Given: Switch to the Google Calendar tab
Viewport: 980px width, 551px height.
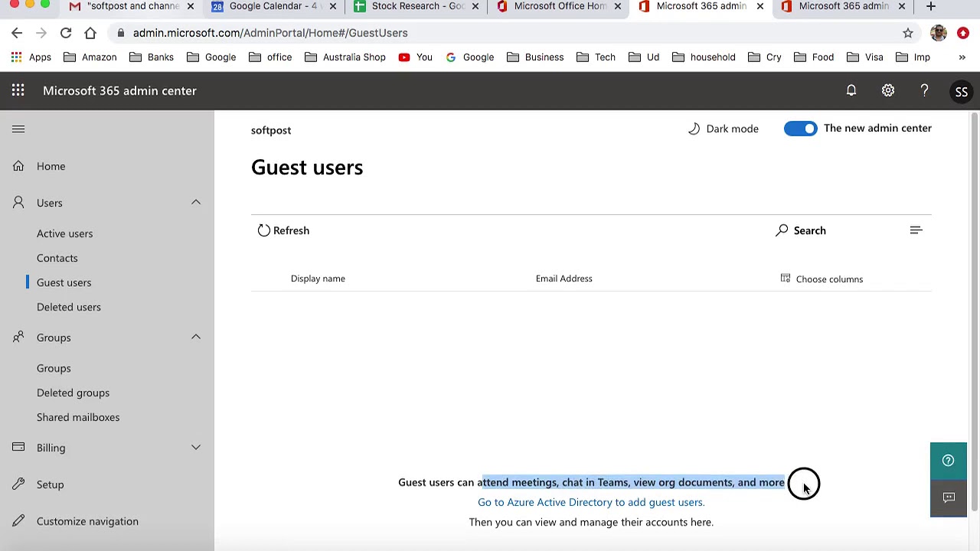Looking at the screenshot, I should point(273,6).
